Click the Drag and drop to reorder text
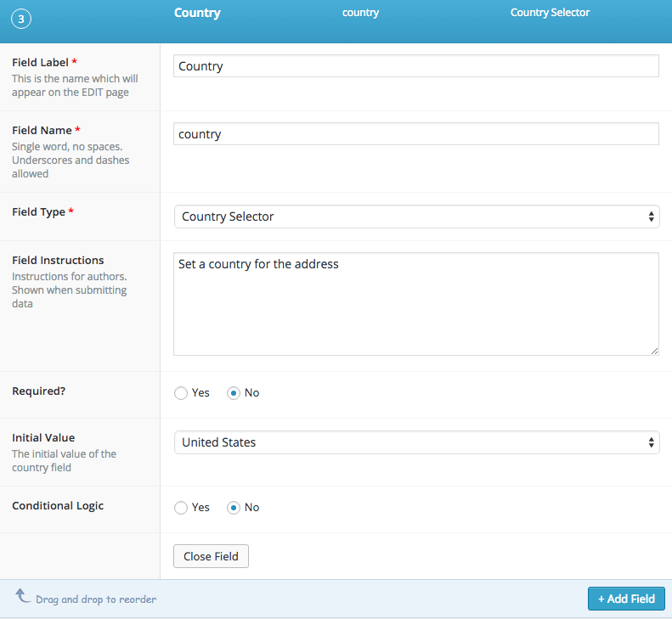Image resolution: width=672 pixels, height=619 pixels. 96,599
